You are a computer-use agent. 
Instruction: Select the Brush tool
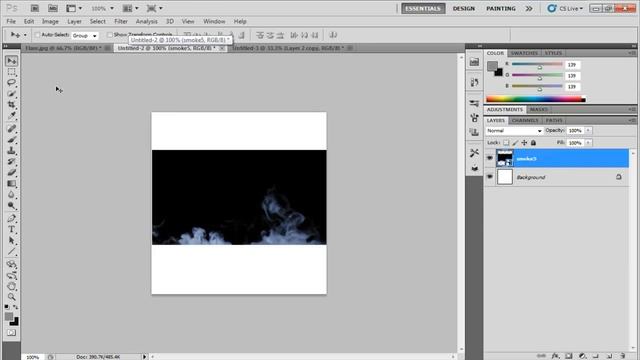[x=11, y=140]
